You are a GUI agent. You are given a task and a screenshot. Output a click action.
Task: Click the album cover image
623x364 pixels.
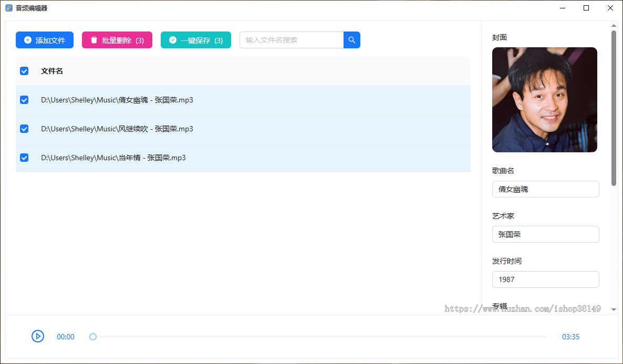click(544, 100)
